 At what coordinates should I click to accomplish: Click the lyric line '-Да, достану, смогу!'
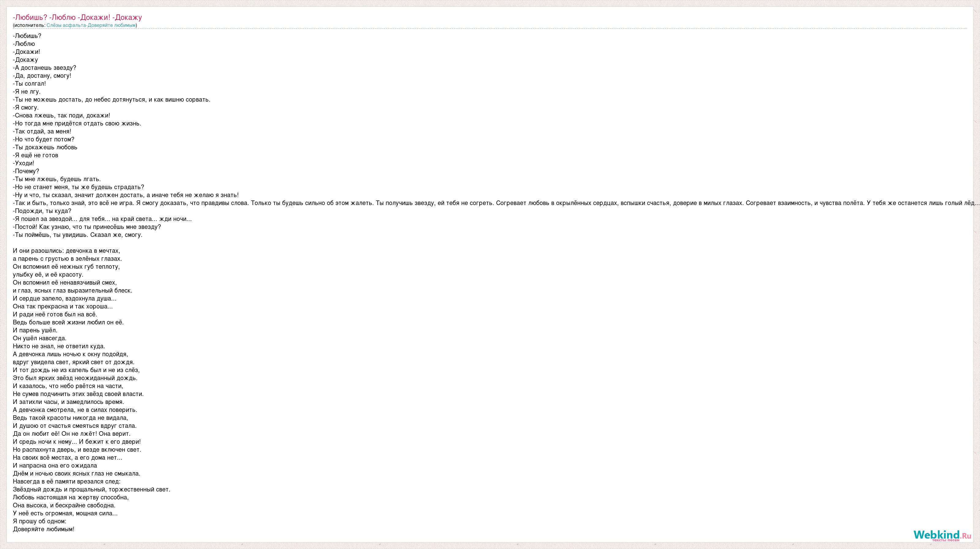coord(42,76)
